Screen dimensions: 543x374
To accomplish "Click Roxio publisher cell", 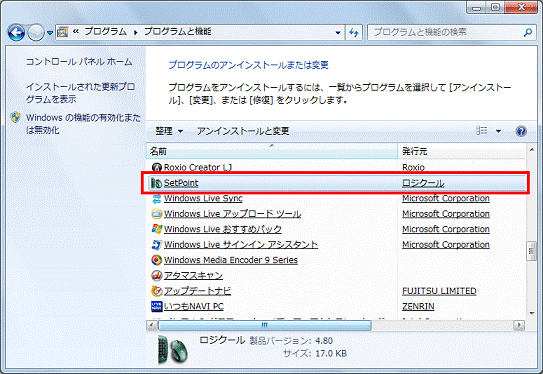I will click(x=413, y=167).
